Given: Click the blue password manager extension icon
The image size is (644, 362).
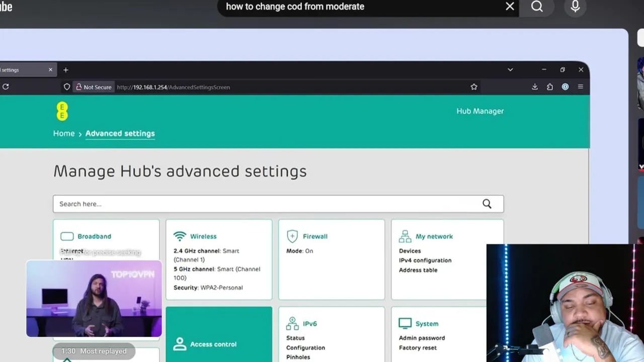Looking at the screenshot, I should tap(565, 87).
